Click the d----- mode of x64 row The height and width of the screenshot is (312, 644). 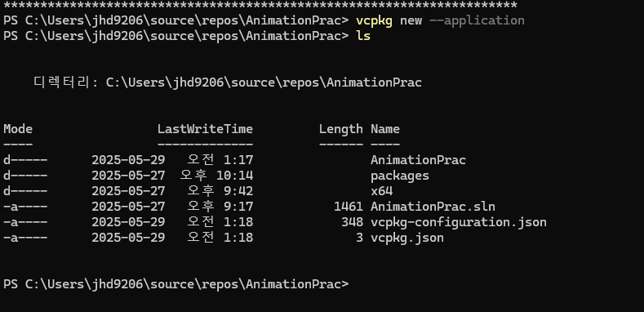tap(25, 191)
